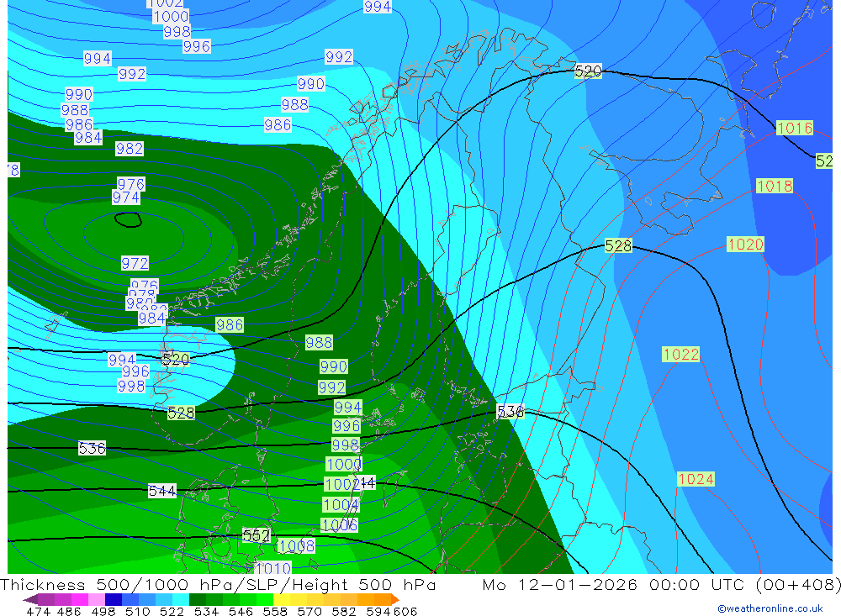
Task: Click the cyan legend swatch above 522
Action: pos(181,599)
